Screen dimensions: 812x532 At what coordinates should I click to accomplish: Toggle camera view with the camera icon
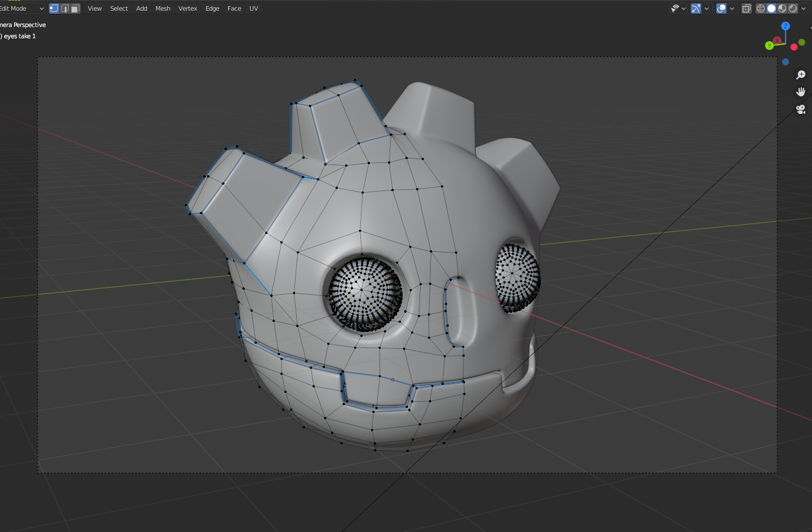[801, 109]
